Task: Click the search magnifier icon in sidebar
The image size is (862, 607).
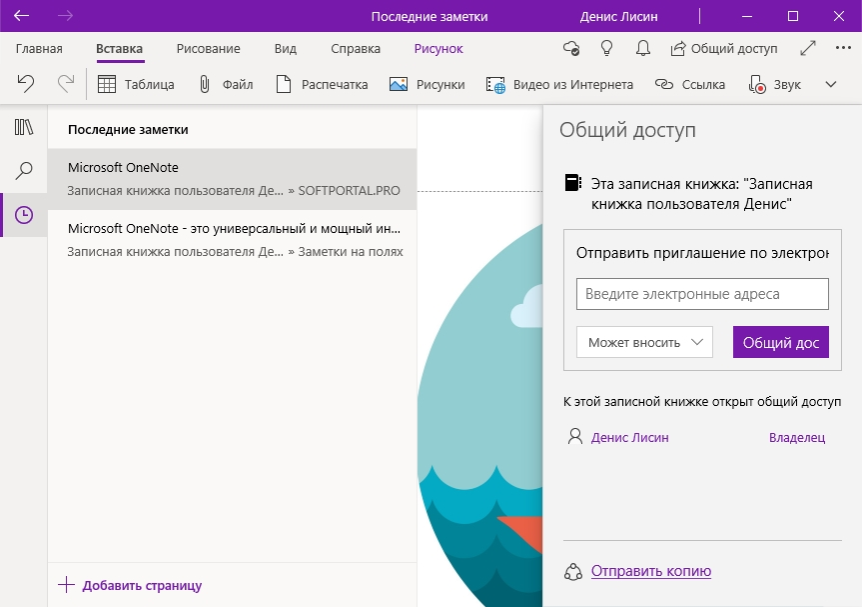Action: (24, 171)
